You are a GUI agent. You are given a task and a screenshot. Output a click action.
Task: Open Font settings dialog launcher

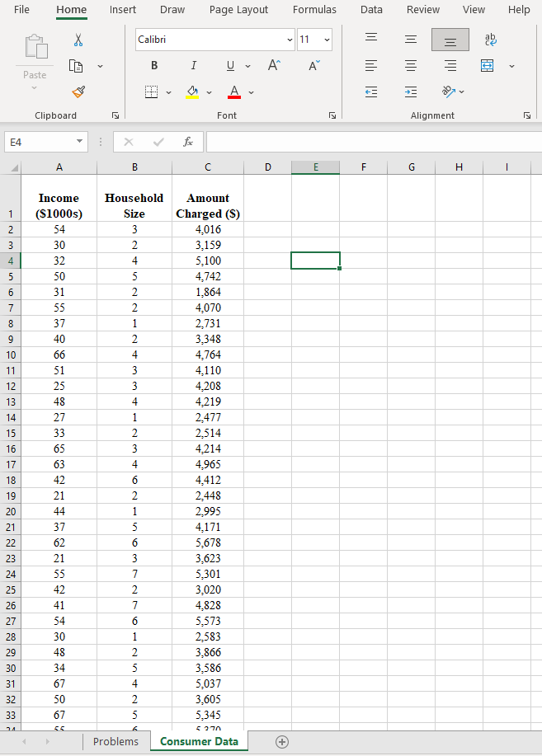tap(332, 115)
